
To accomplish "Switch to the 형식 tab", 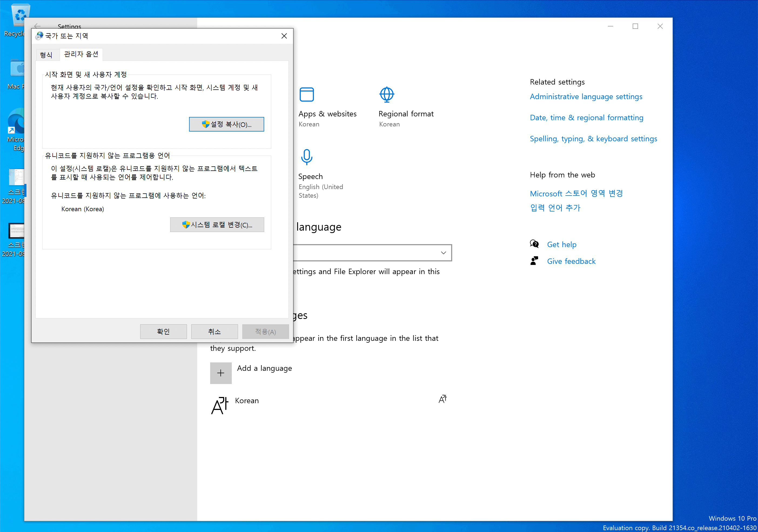I will click(x=46, y=55).
